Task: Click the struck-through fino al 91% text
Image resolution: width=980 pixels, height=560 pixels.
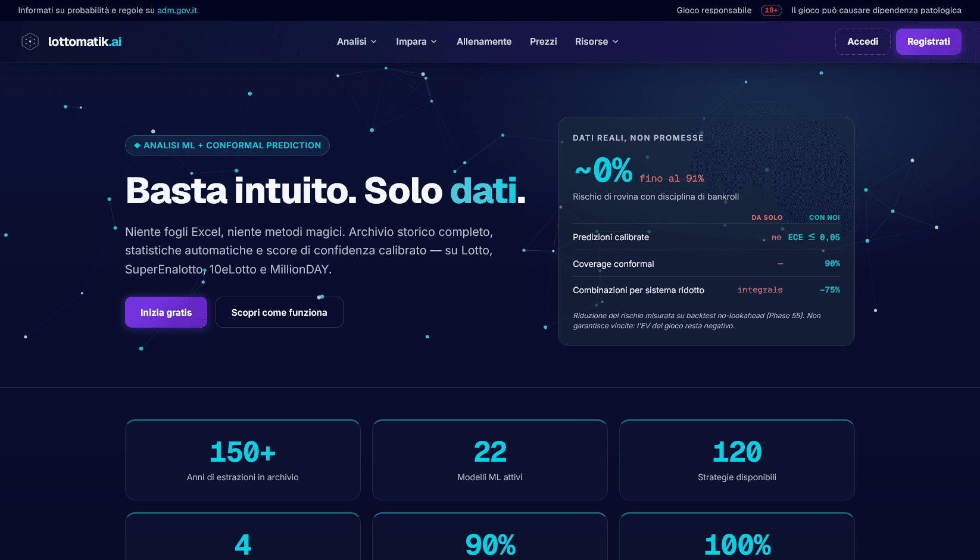Action: click(x=672, y=178)
